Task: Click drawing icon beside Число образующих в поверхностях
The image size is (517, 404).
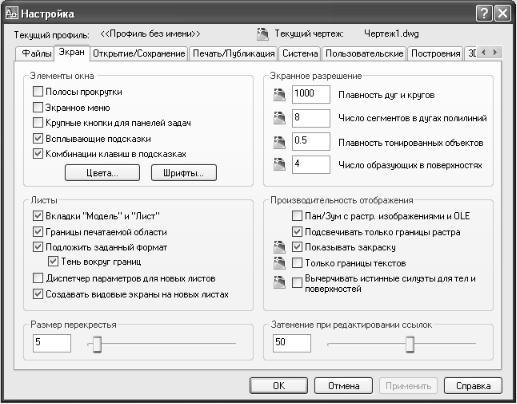Action: (x=279, y=164)
